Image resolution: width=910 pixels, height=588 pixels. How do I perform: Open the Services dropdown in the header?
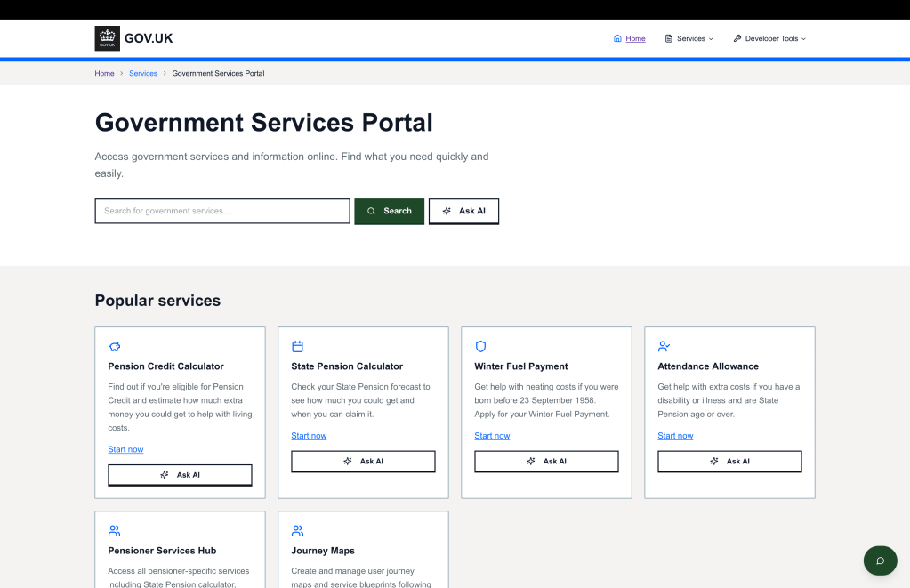pos(689,38)
